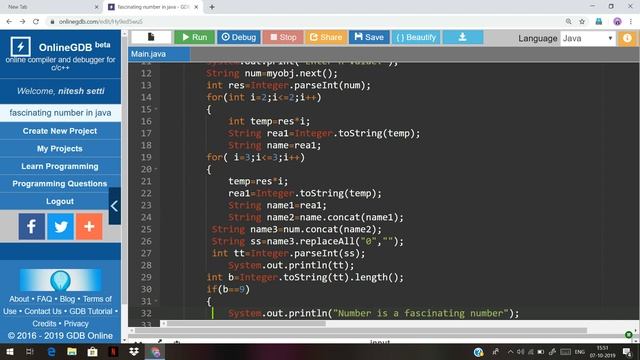Open notification center in taskbar

point(627,352)
